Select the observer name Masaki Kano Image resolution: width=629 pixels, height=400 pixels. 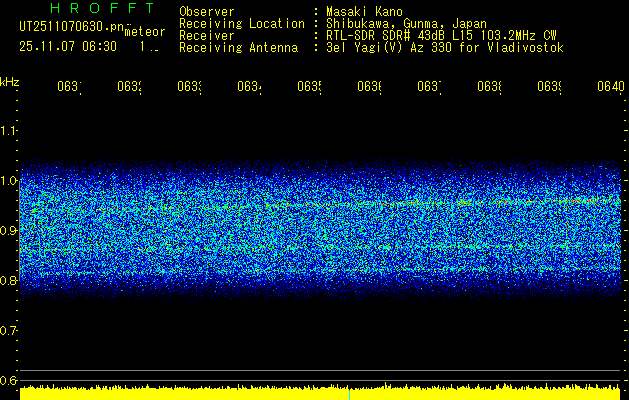click(x=364, y=12)
